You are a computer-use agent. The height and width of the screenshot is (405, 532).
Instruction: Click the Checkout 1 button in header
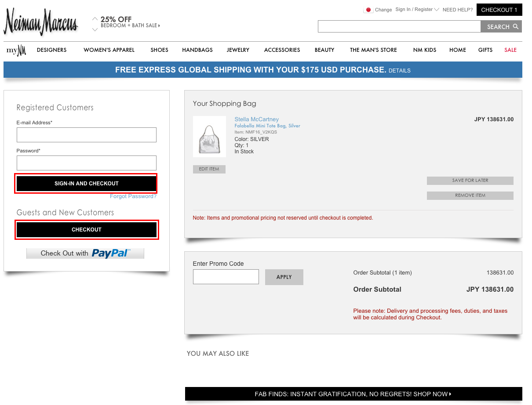(499, 10)
